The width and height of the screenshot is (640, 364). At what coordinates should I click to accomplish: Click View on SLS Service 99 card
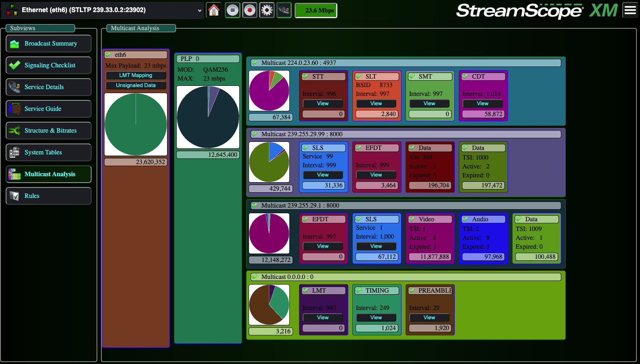click(323, 175)
